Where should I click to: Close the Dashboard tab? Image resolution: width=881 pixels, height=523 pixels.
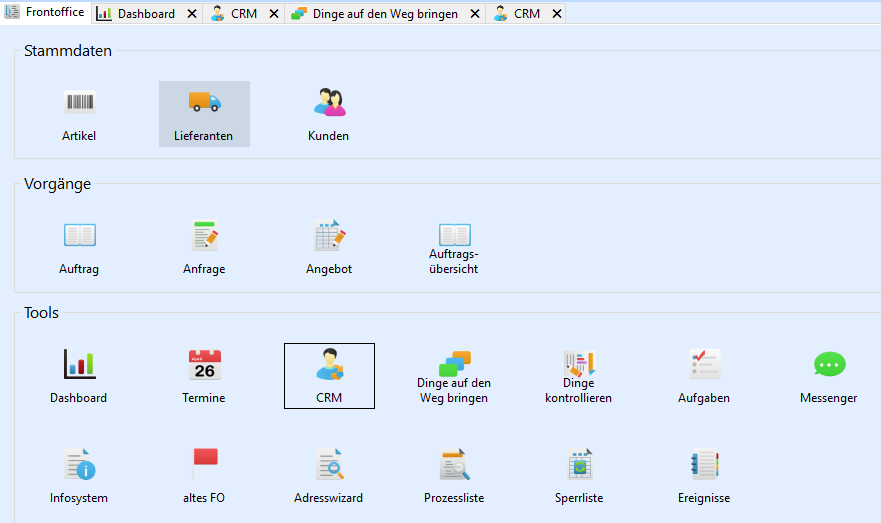[x=192, y=14]
